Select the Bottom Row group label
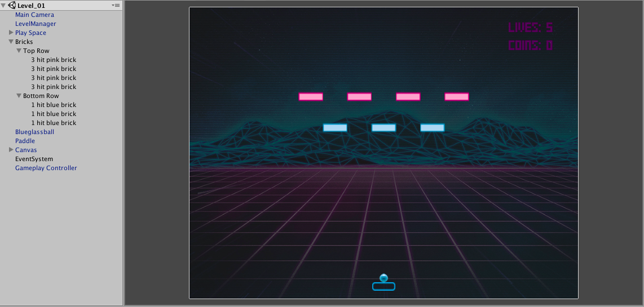This screenshot has width=644, height=307. [41, 96]
